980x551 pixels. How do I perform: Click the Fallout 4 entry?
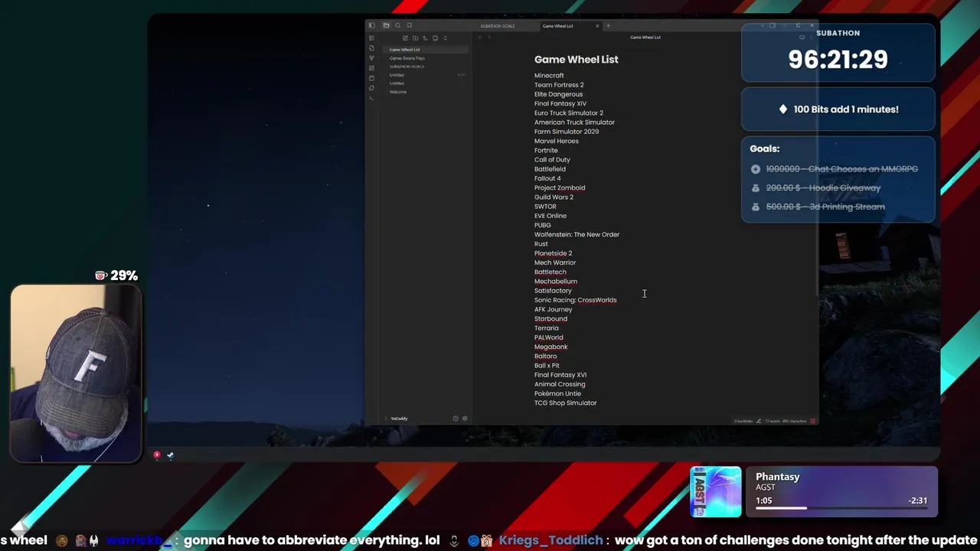(x=547, y=178)
